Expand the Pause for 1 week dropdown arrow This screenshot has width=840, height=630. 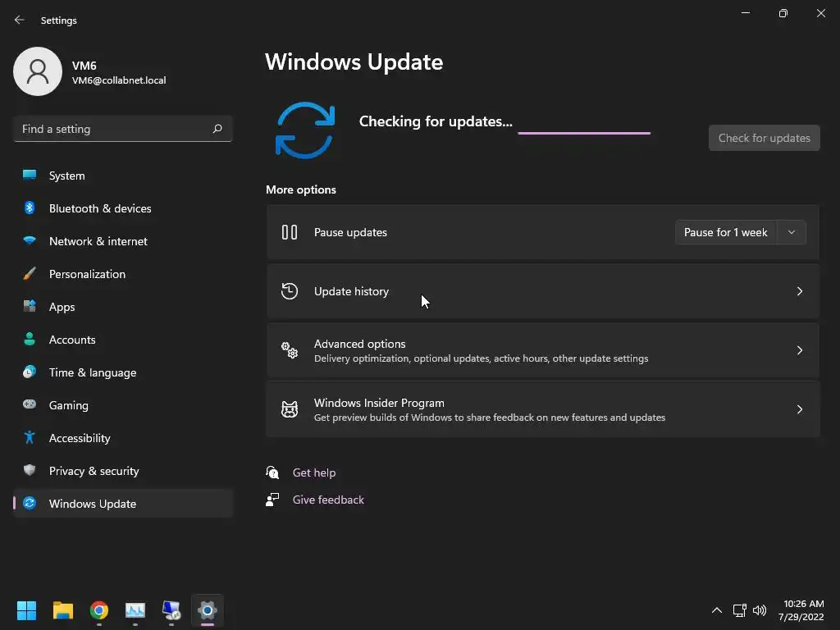click(792, 232)
